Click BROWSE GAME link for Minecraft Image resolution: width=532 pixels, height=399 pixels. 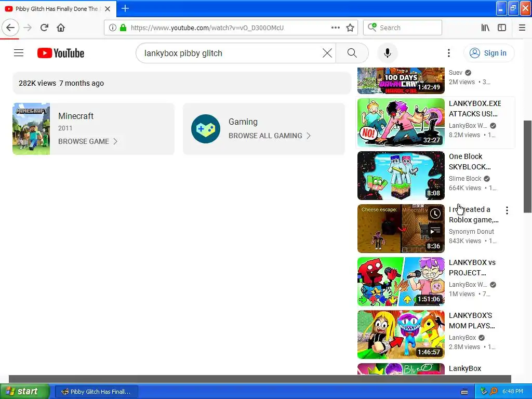[x=84, y=141]
